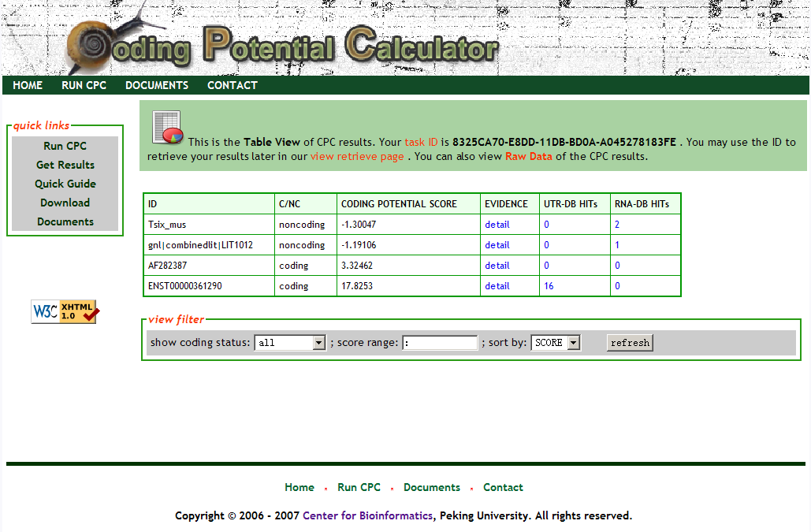The image size is (811, 532).
Task: Expand the sort by SCORE dropdown
Action: (556, 343)
